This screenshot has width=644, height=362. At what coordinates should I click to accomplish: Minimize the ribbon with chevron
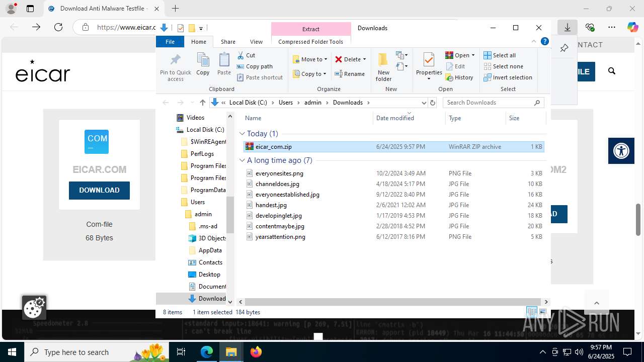tap(534, 42)
